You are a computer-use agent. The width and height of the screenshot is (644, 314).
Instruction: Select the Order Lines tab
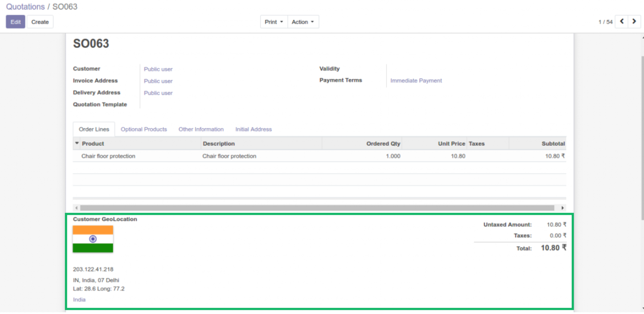(94, 129)
